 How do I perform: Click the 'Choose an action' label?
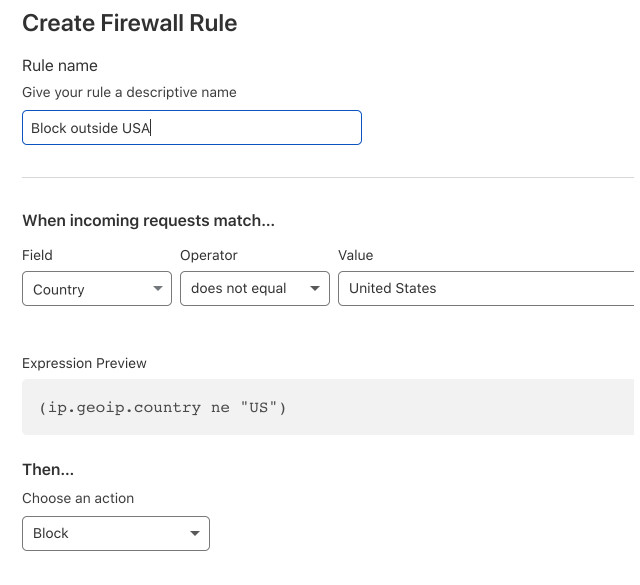78,498
